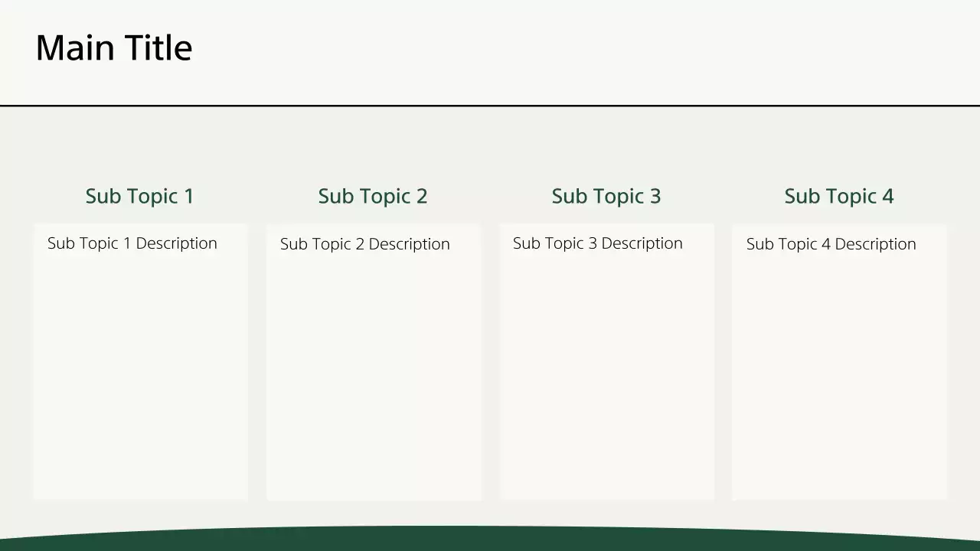The width and height of the screenshot is (980, 551).
Task: Click the gap between the third and fourth cards
Action: pos(723,360)
